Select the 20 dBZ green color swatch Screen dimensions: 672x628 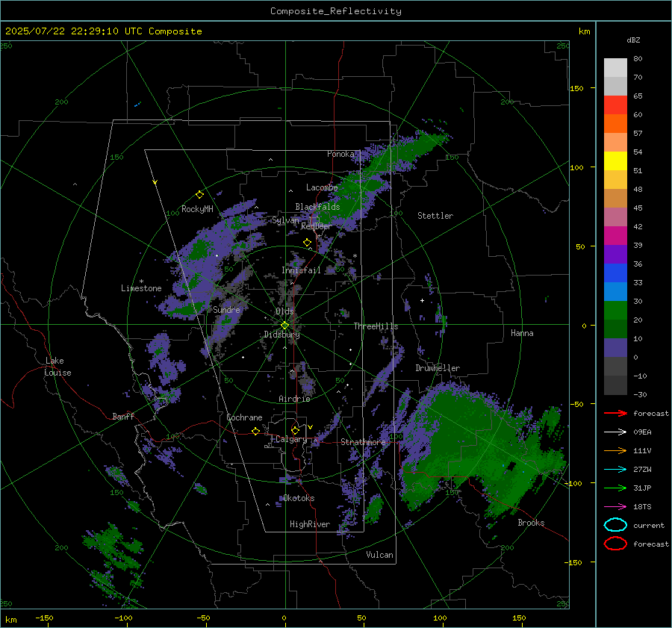click(615, 311)
